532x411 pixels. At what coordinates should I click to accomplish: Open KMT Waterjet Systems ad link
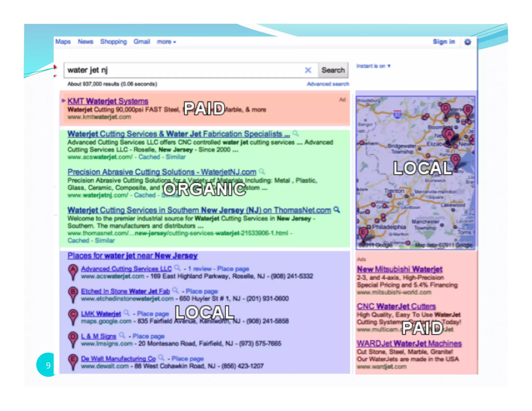point(108,101)
